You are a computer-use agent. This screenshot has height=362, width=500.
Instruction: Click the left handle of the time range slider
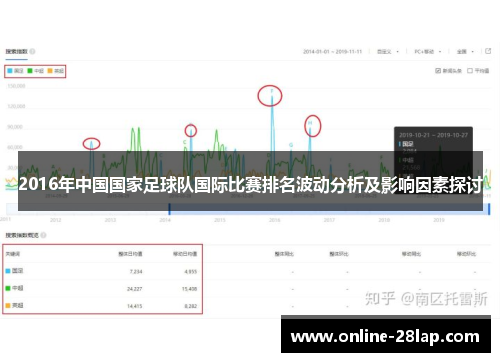tap(169, 209)
